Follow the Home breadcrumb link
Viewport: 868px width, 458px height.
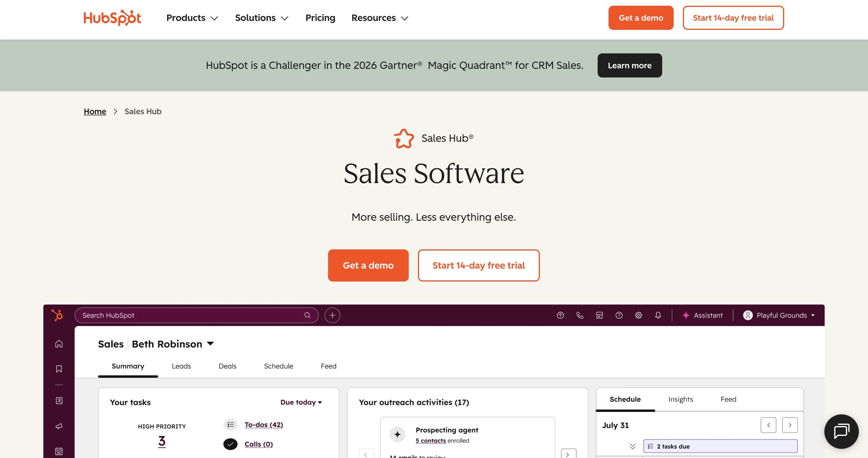tap(95, 111)
